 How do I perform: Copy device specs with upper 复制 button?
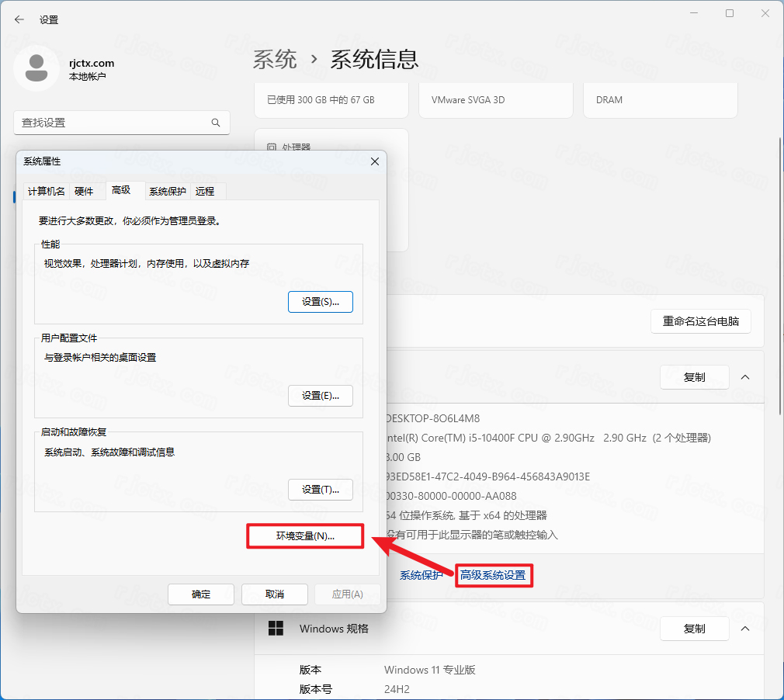click(x=695, y=377)
